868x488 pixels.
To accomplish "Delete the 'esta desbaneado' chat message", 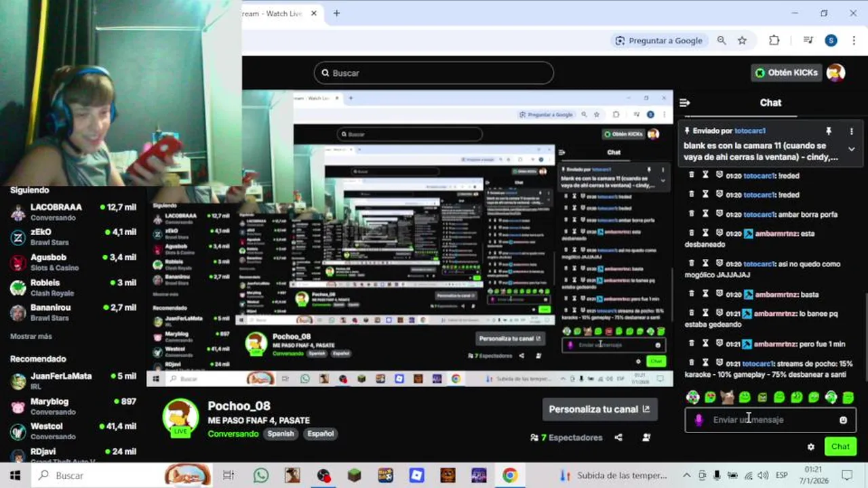I will point(692,233).
